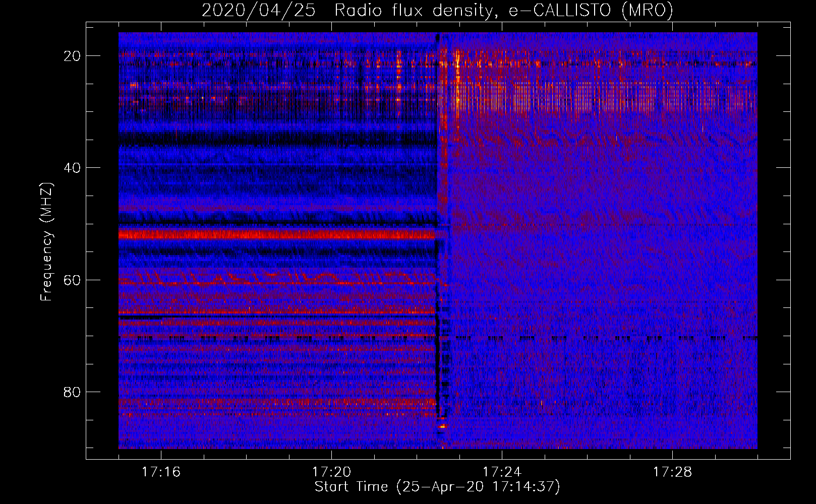Click the 17:20 time tick label
The width and height of the screenshot is (816, 504).
click(x=331, y=472)
